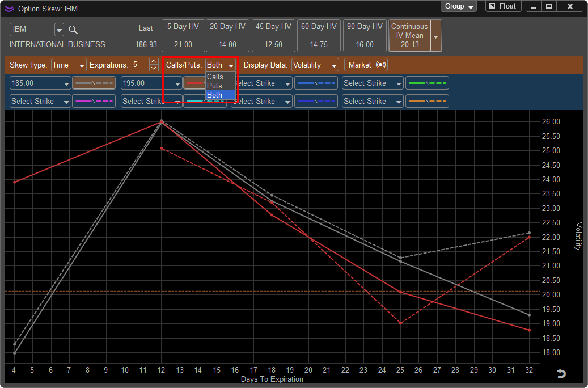Viewport: 588px width, 388px height.
Task: Minimize the Option Skew window
Action: (x=533, y=6)
